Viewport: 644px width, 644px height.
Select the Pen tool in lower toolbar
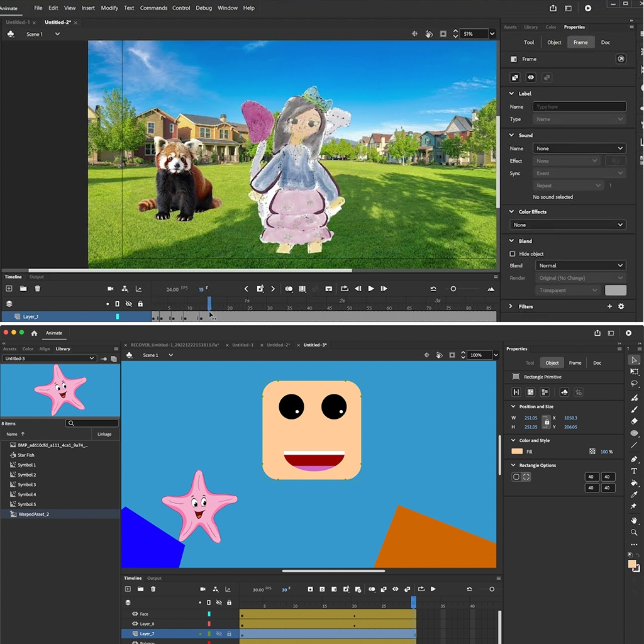(x=634, y=458)
